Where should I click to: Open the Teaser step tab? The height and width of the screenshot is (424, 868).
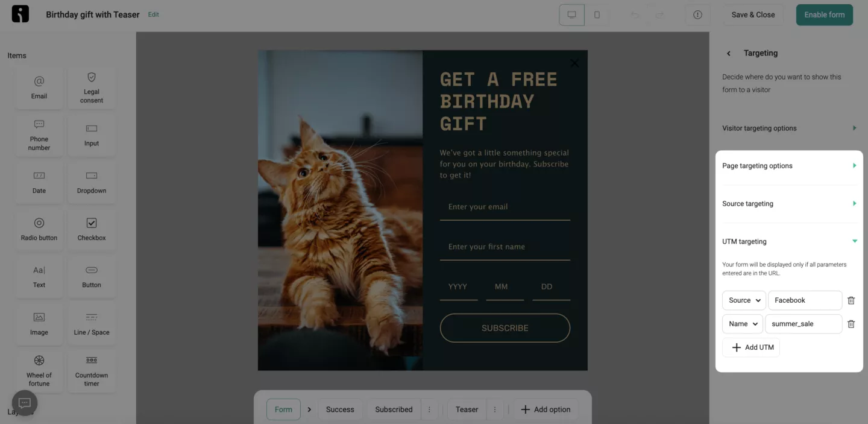pyautogui.click(x=467, y=410)
